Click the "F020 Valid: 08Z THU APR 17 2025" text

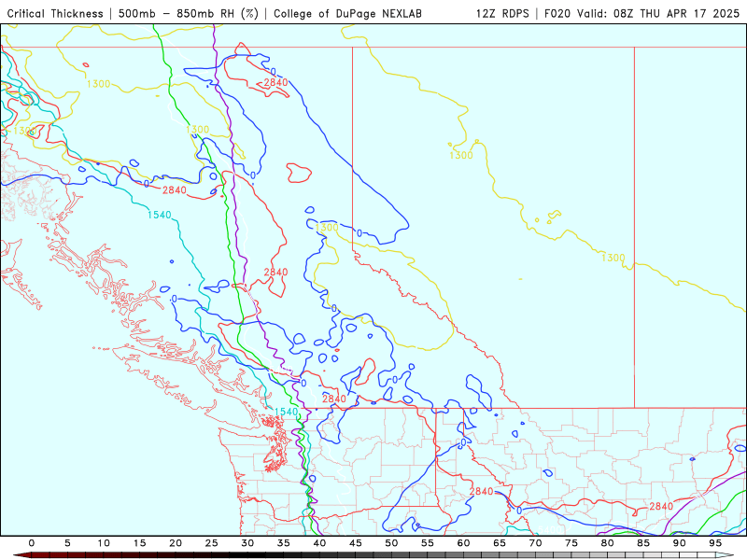coord(641,14)
